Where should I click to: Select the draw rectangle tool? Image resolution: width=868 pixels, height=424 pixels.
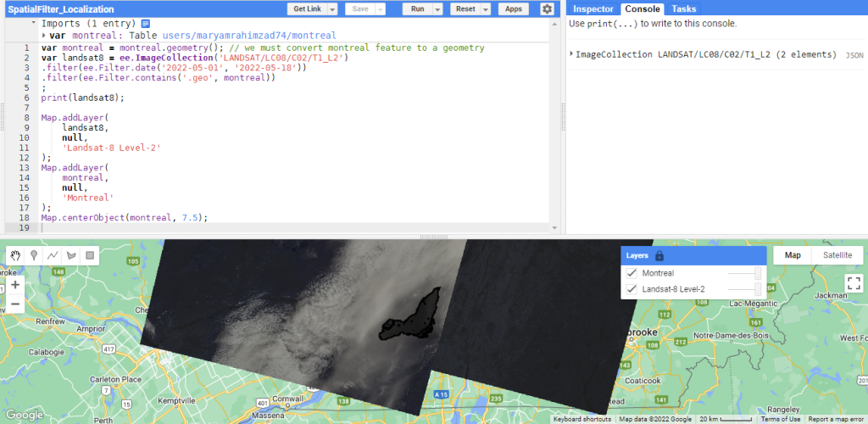pyautogui.click(x=90, y=254)
